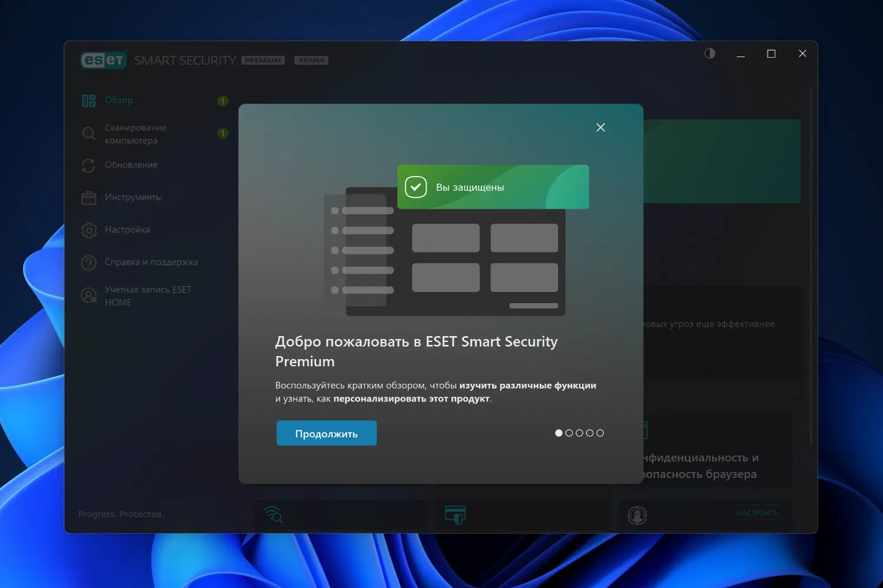This screenshot has width=883, height=588.
Task: Choose the fourth tour page dot
Action: 590,433
